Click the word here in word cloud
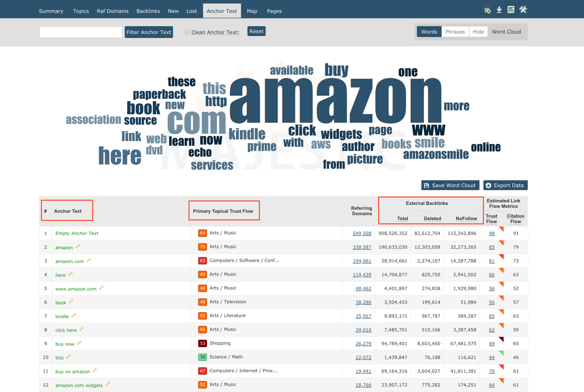This screenshot has width=584, height=392. pos(120,156)
